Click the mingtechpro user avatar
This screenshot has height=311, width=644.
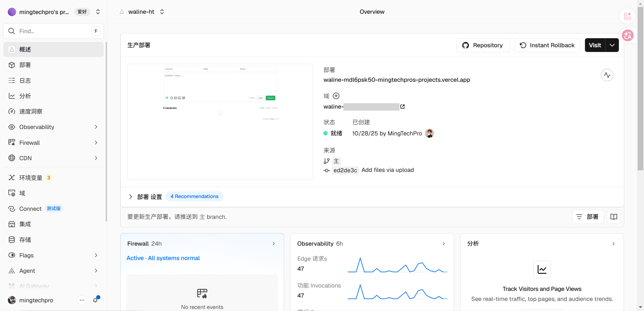[12, 300]
